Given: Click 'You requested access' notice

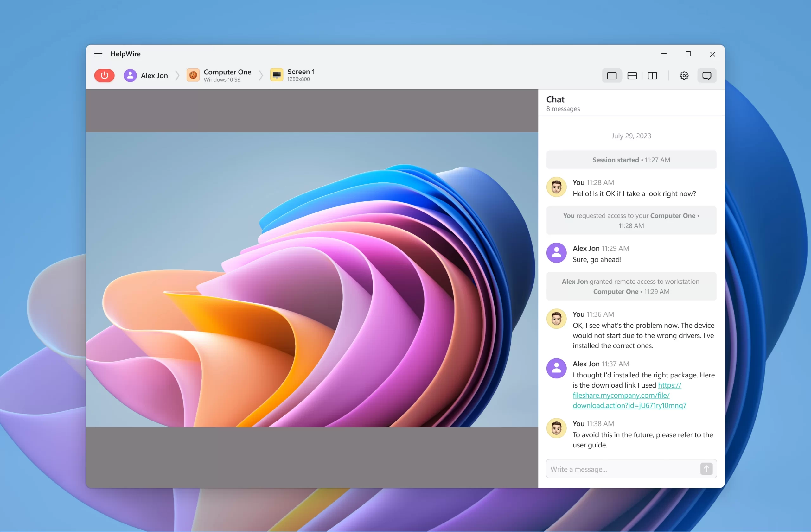Looking at the screenshot, I should tap(631, 220).
